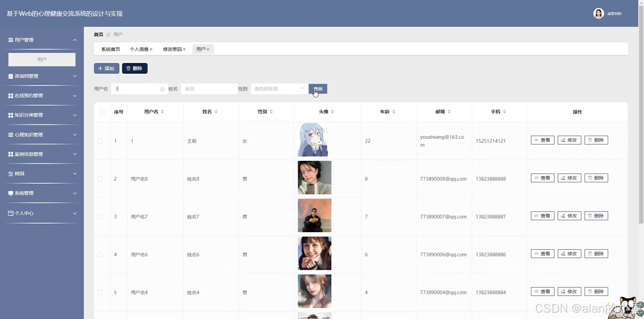Select the 用户 submenu item in sidebar

(x=42, y=59)
